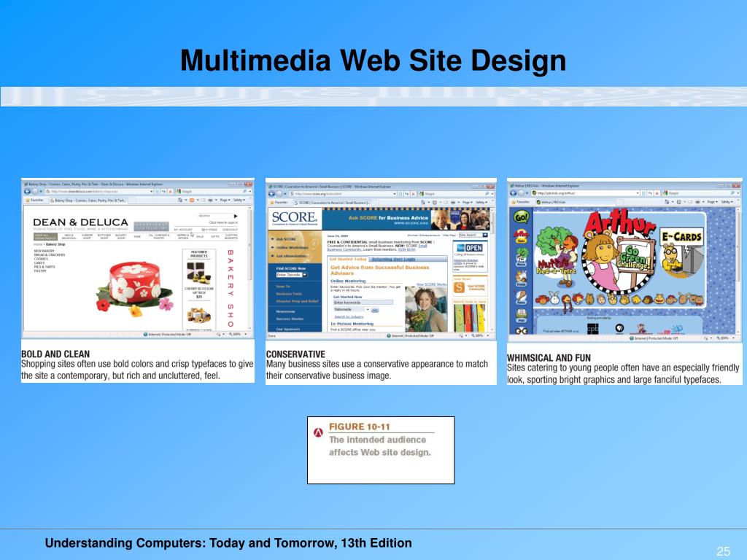Click the cpb sponsor logo

(x=593, y=329)
